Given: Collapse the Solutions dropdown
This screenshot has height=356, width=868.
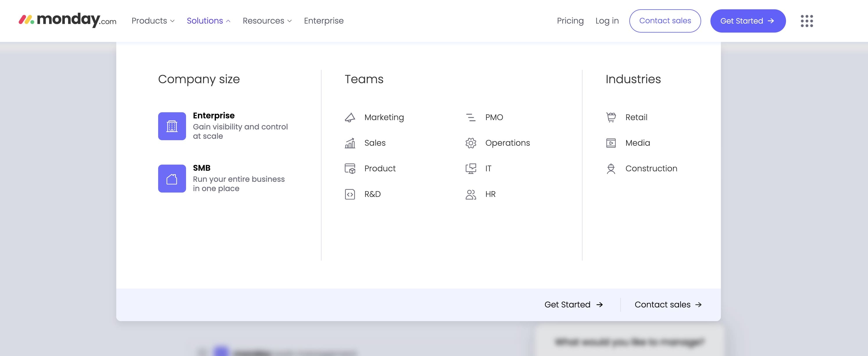Looking at the screenshot, I should (209, 21).
